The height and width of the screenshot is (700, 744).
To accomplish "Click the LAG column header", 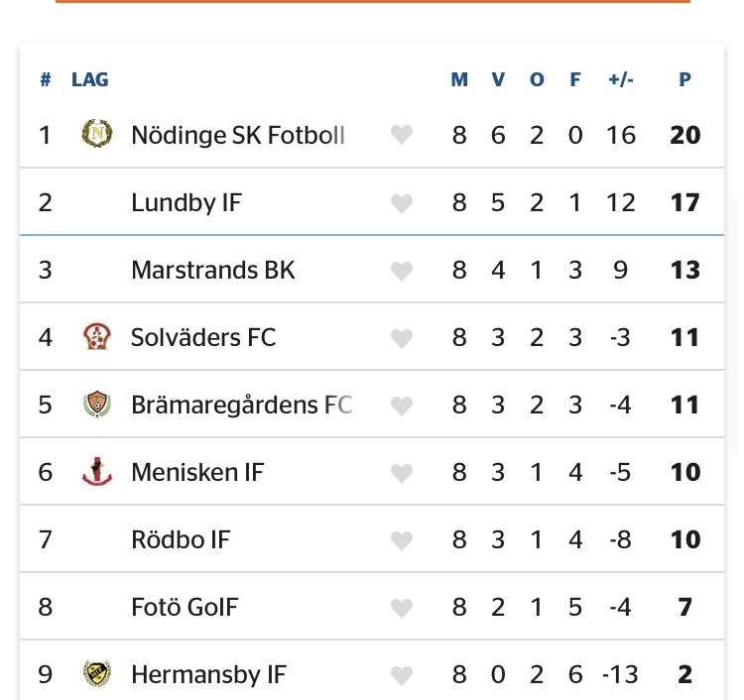I will [90, 79].
